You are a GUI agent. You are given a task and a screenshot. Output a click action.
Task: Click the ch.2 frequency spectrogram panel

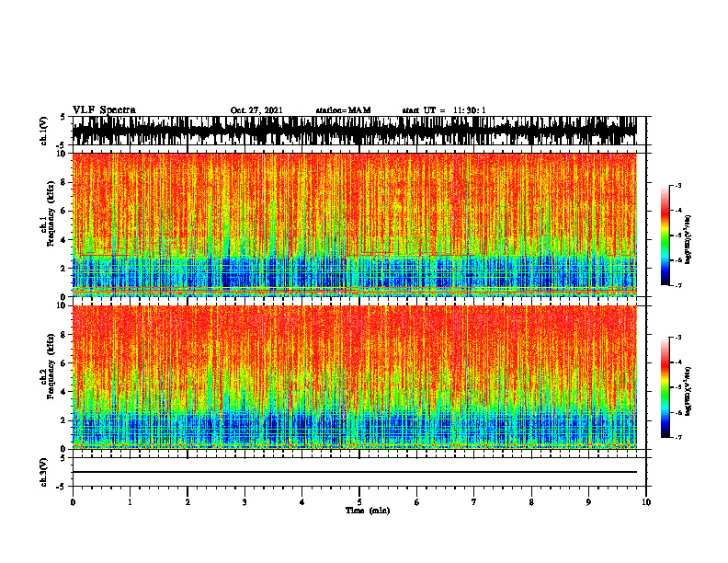click(355, 377)
